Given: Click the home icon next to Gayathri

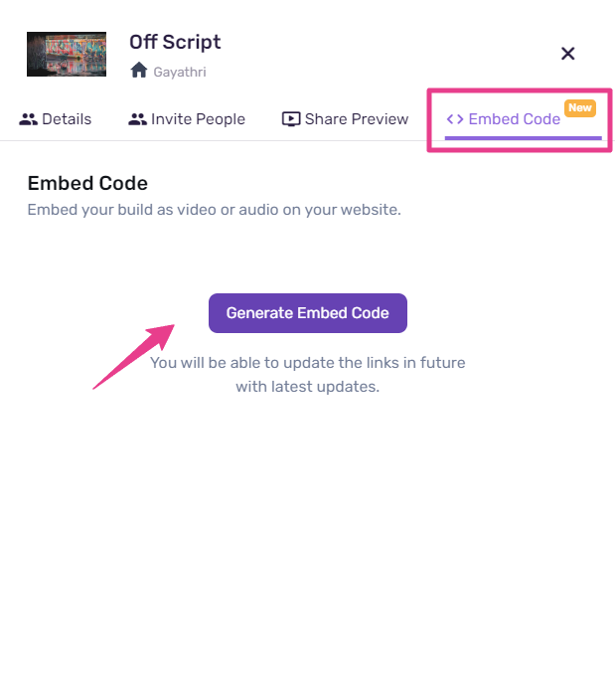Looking at the screenshot, I should click(x=139, y=71).
